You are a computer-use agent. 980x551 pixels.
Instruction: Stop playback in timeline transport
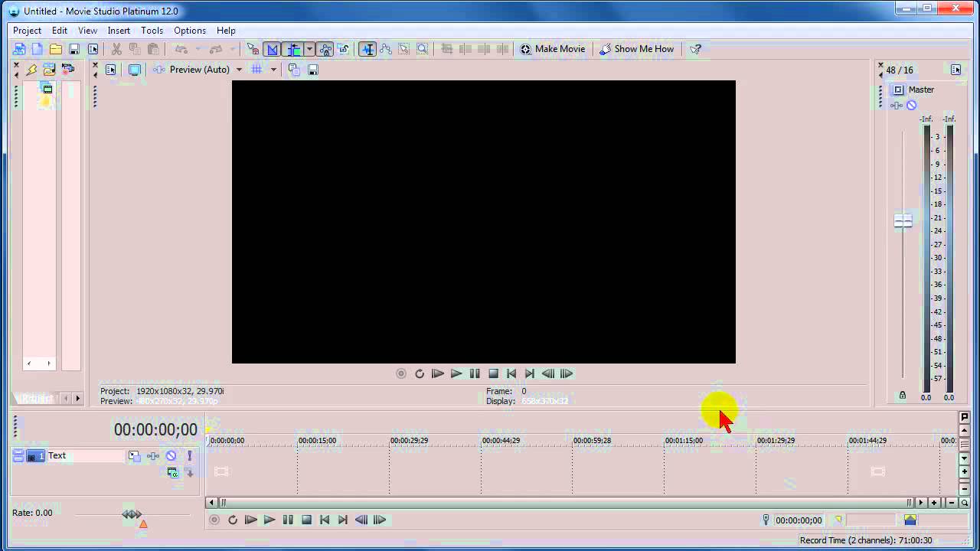click(x=306, y=520)
